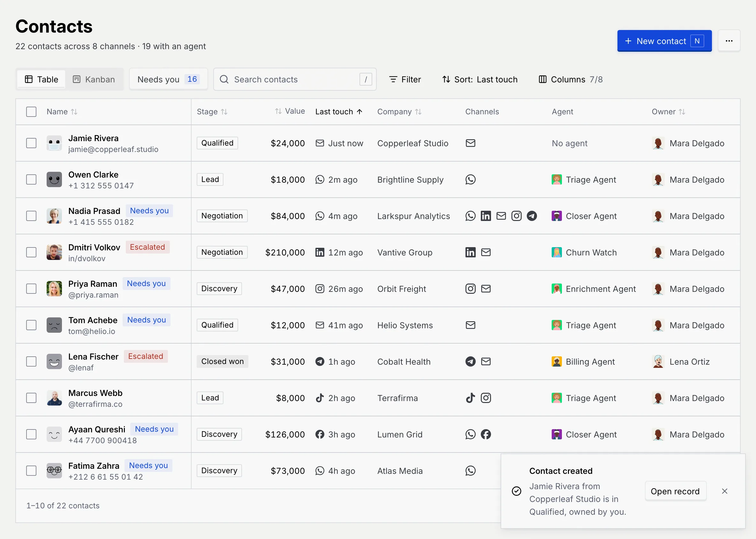This screenshot has width=756, height=539.
Task: Select the checkbox for Jamie Rivera
Action: [x=31, y=143]
